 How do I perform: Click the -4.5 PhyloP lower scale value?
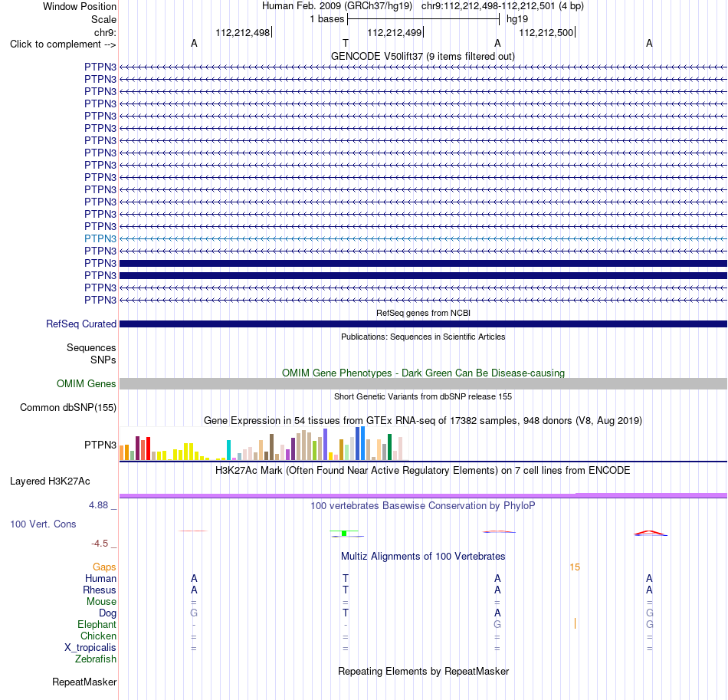pyautogui.click(x=100, y=544)
